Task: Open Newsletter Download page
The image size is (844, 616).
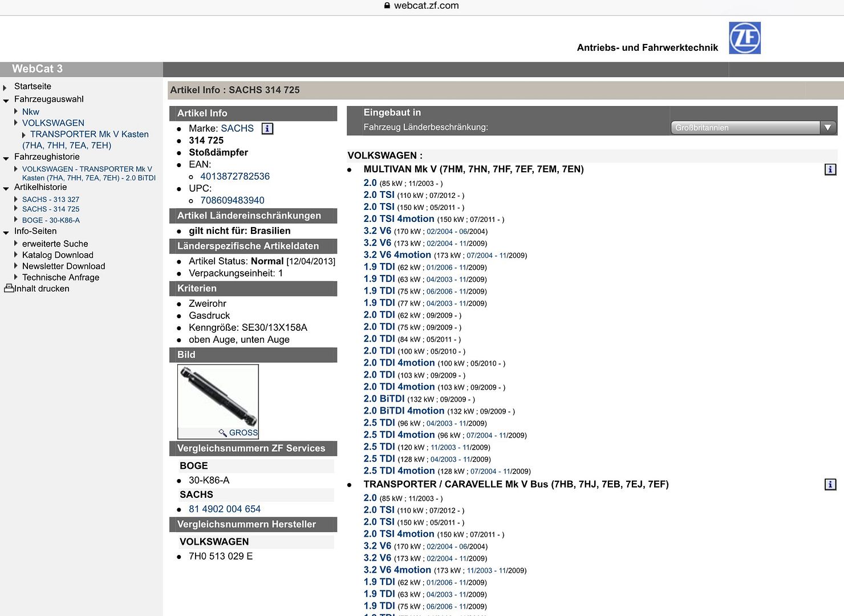Action: [64, 266]
